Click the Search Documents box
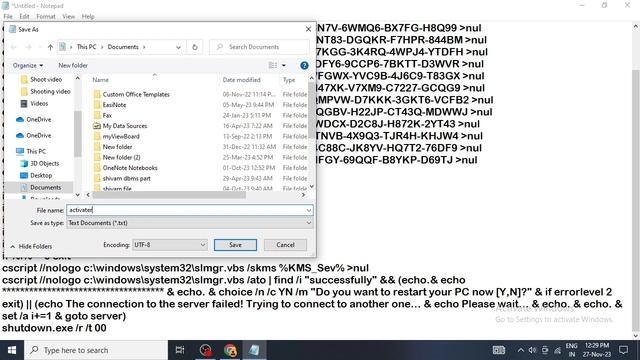Screen dimensions: 640x360 (259, 47)
